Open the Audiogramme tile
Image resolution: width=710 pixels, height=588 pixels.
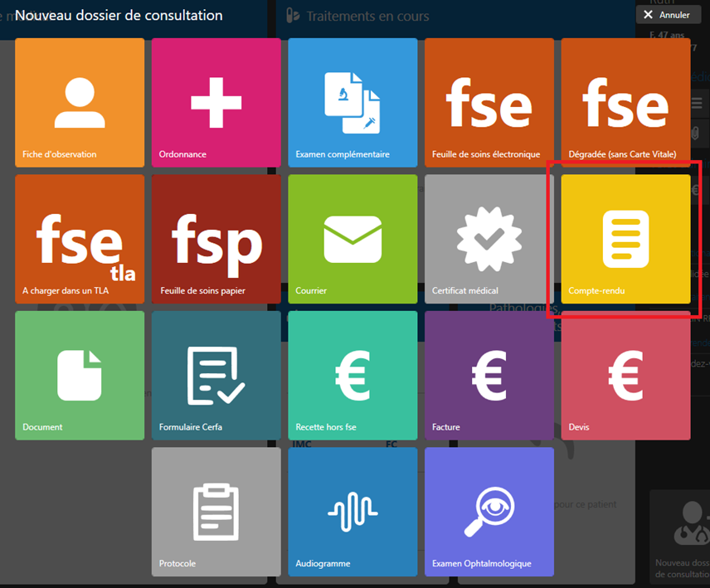353,512
